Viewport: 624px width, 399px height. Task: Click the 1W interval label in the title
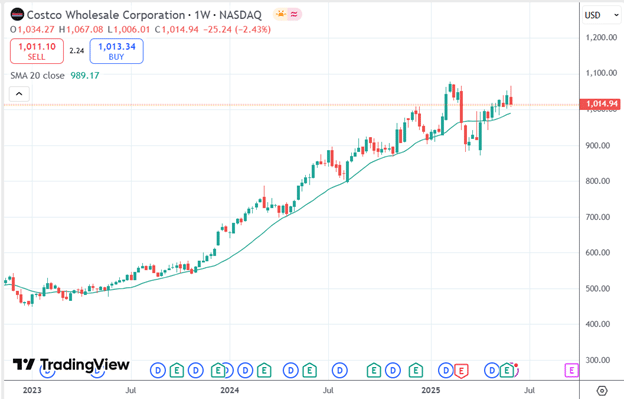tap(202, 15)
